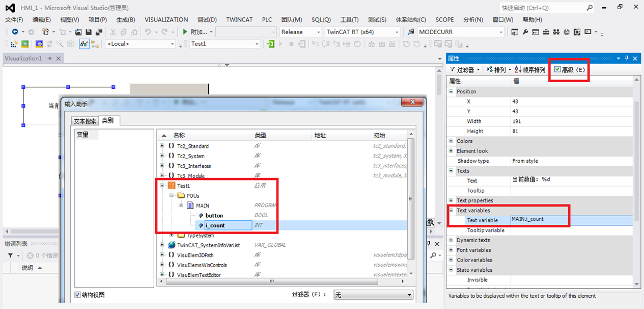This screenshot has width=644, height=309.
Task: Select the button BOOL variable in tree
Action: coord(214,215)
